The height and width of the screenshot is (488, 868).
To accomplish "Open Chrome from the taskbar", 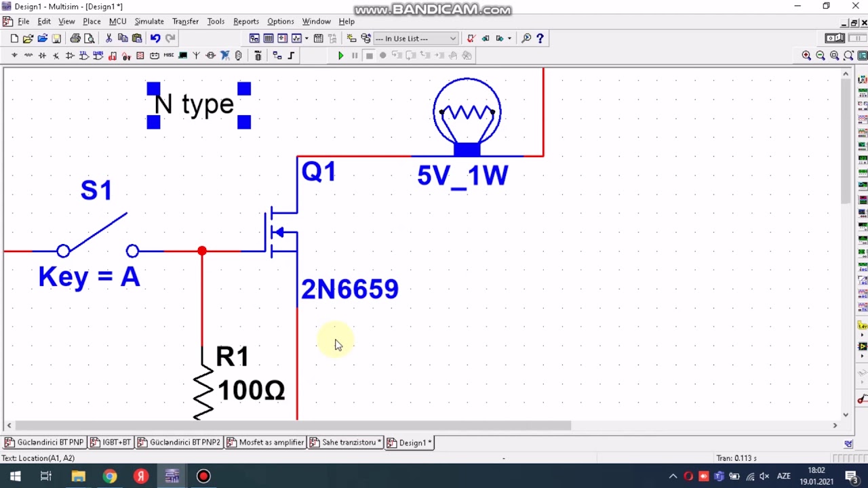I will pyautogui.click(x=110, y=476).
